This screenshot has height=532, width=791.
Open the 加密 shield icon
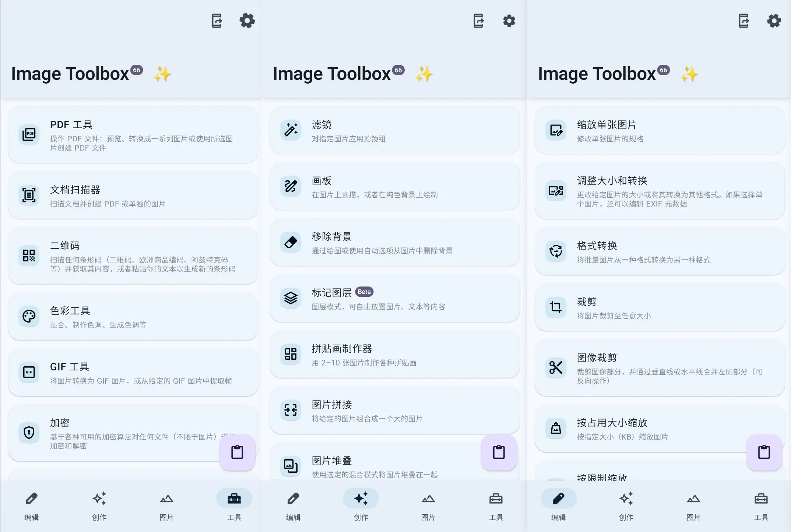pos(29,433)
